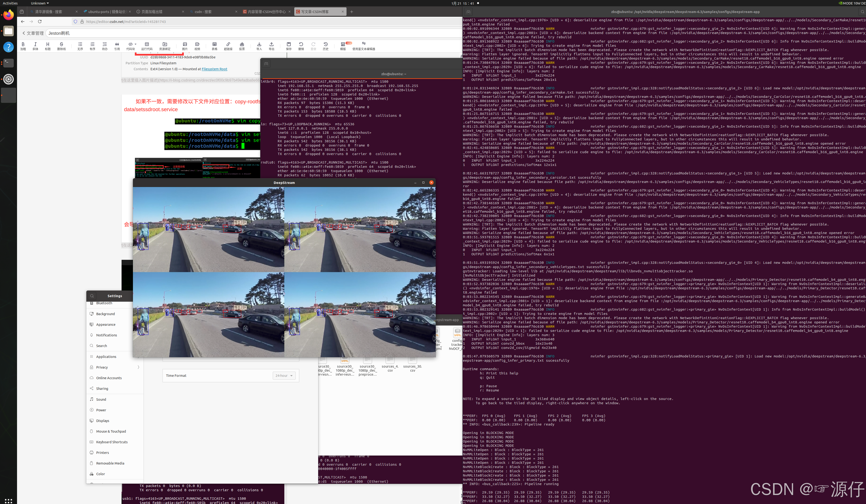Screen dimensions: 866x504
Task: Click the tracking protection shield icon
Action: [x=75, y=22]
